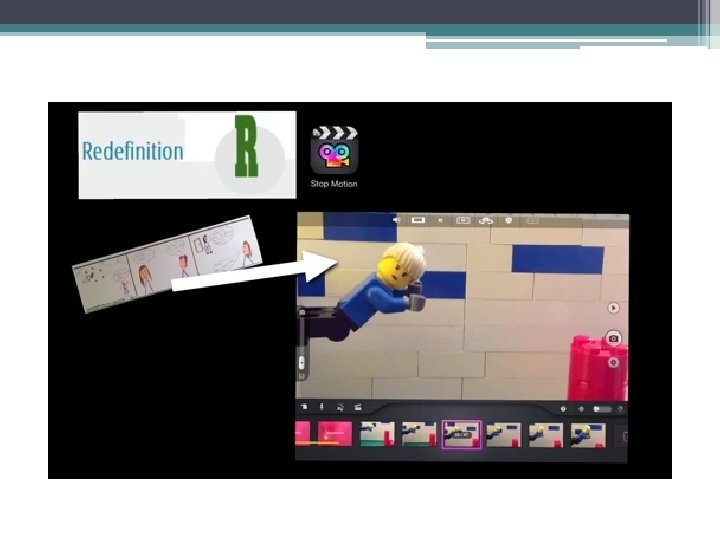Capture a frame with the camera button
Viewport: 720px width, 540px height.
pyautogui.click(x=613, y=338)
